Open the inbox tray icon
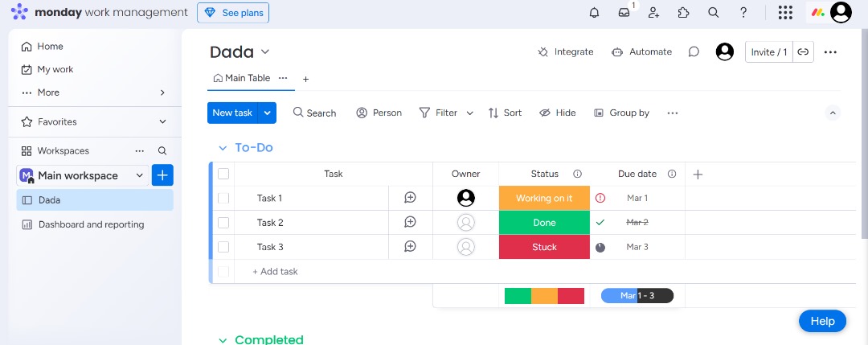This screenshot has width=868, height=345. coord(624,12)
